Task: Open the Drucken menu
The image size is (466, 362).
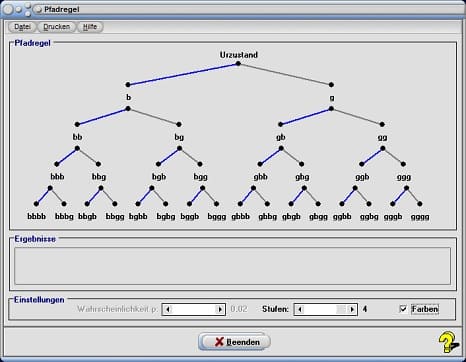Action: click(57, 27)
